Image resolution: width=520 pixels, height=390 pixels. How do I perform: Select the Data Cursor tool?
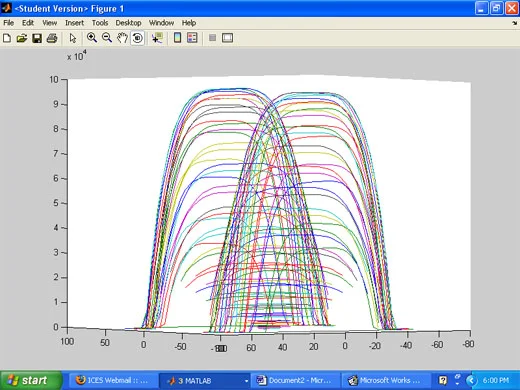(157, 38)
